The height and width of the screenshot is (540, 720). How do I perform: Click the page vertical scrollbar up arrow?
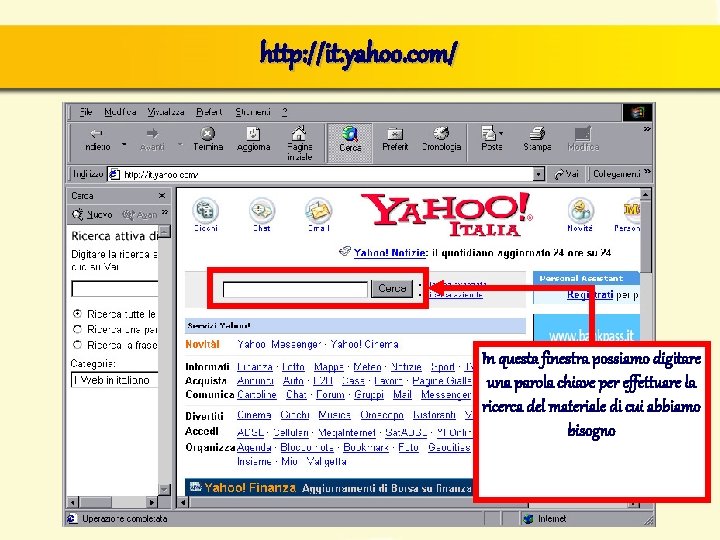point(646,195)
